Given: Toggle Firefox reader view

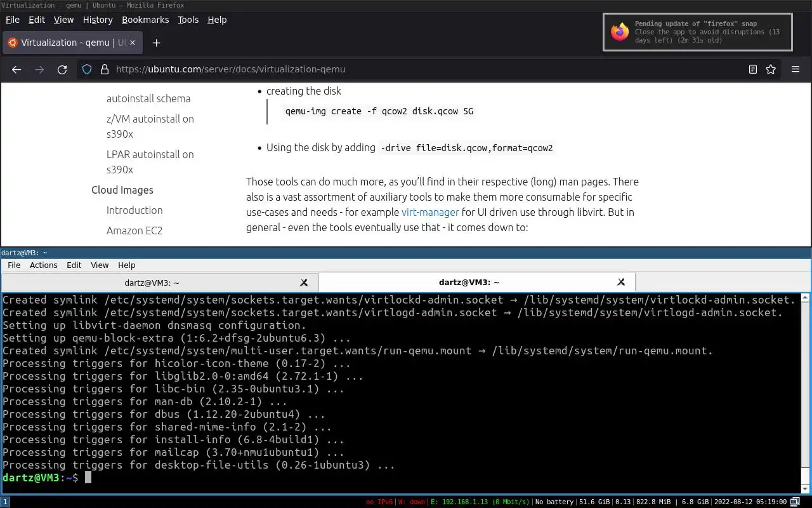Looking at the screenshot, I should tap(753, 69).
